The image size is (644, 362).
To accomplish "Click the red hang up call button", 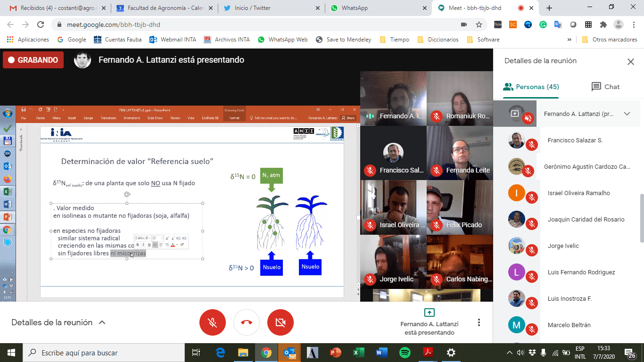I will pyautogui.click(x=247, y=322).
